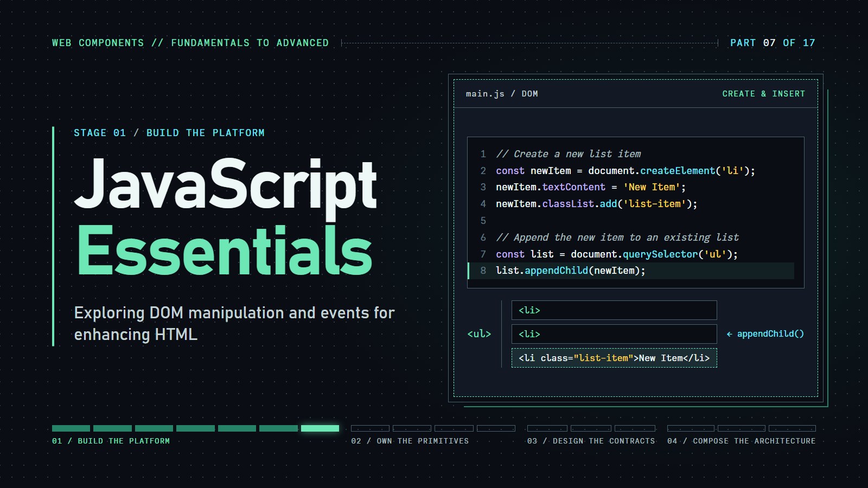The height and width of the screenshot is (488, 868).
Task: Click the '03 / DESIGN THE CONTRACTS' progress label
Action: 591,441
